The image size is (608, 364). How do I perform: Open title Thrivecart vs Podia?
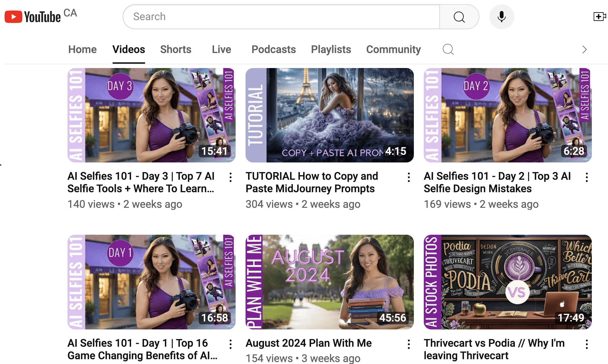pyautogui.click(x=494, y=349)
